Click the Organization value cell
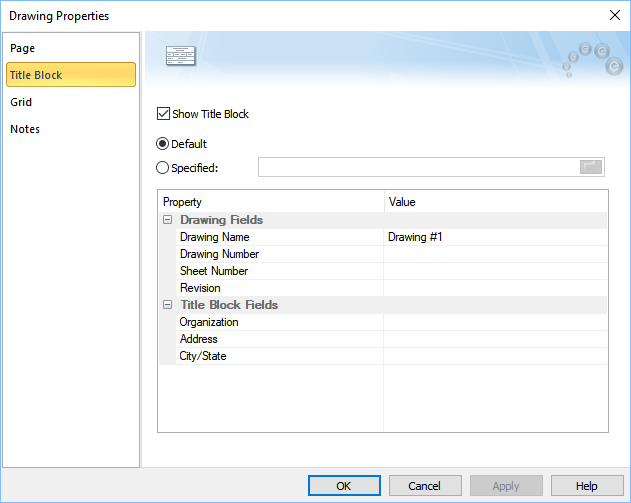The height and width of the screenshot is (503, 631). (x=495, y=322)
